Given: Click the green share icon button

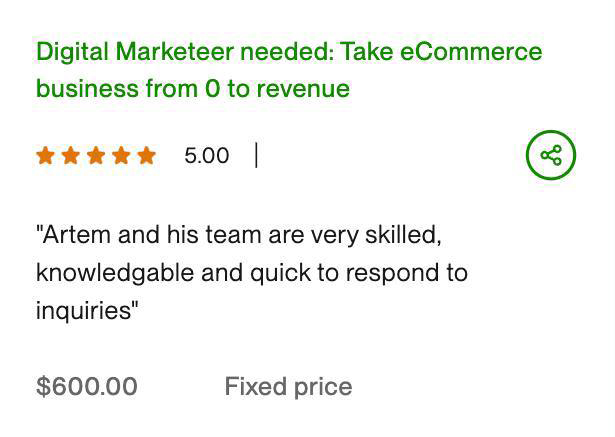Looking at the screenshot, I should click(551, 155).
